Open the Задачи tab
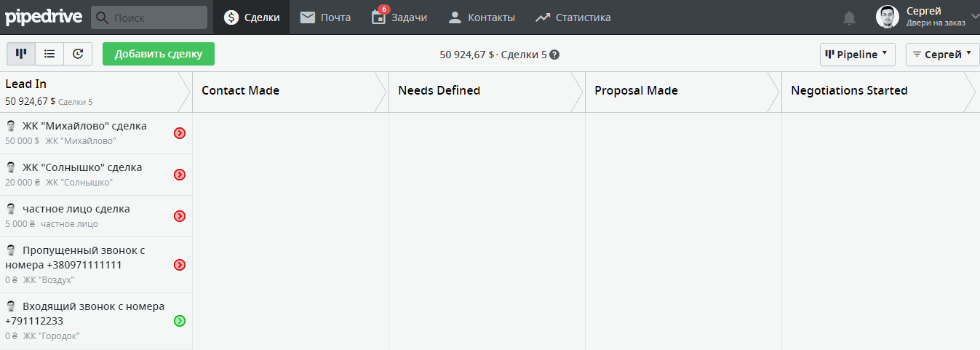Image resolution: width=980 pixels, height=350 pixels. [x=399, y=17]
